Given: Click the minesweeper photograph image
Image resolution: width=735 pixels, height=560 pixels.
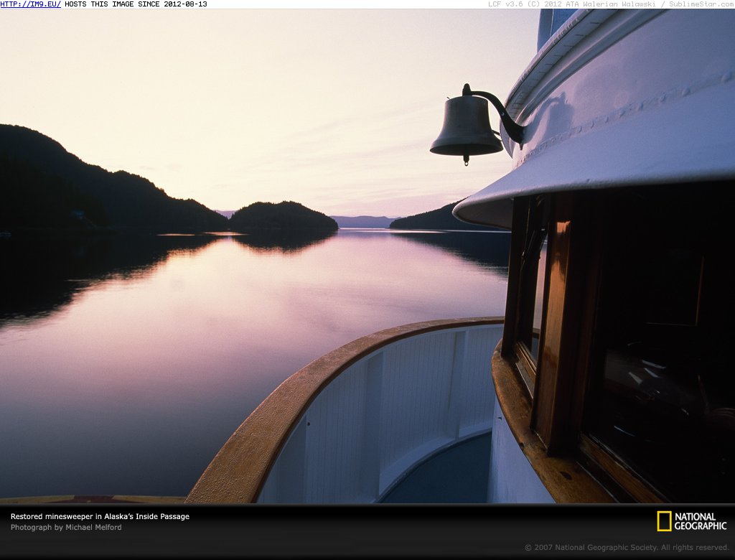Looking at the screenshot, I should point(367,256).
